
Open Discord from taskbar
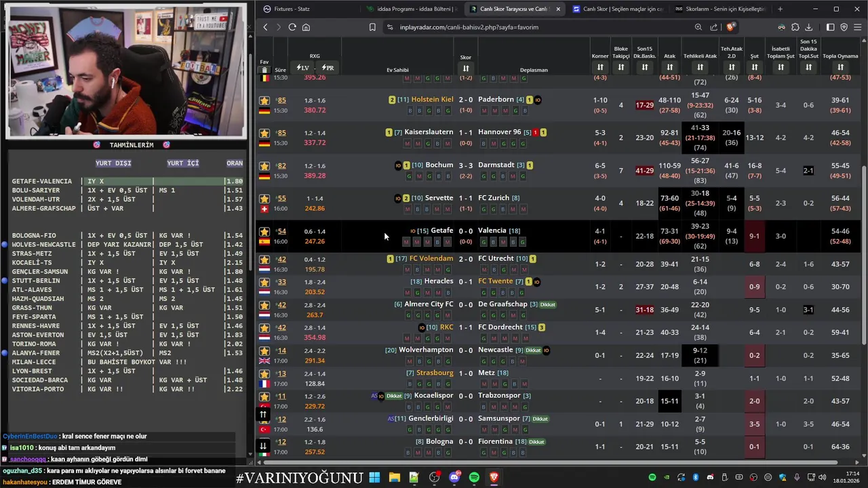pos(454,477)
